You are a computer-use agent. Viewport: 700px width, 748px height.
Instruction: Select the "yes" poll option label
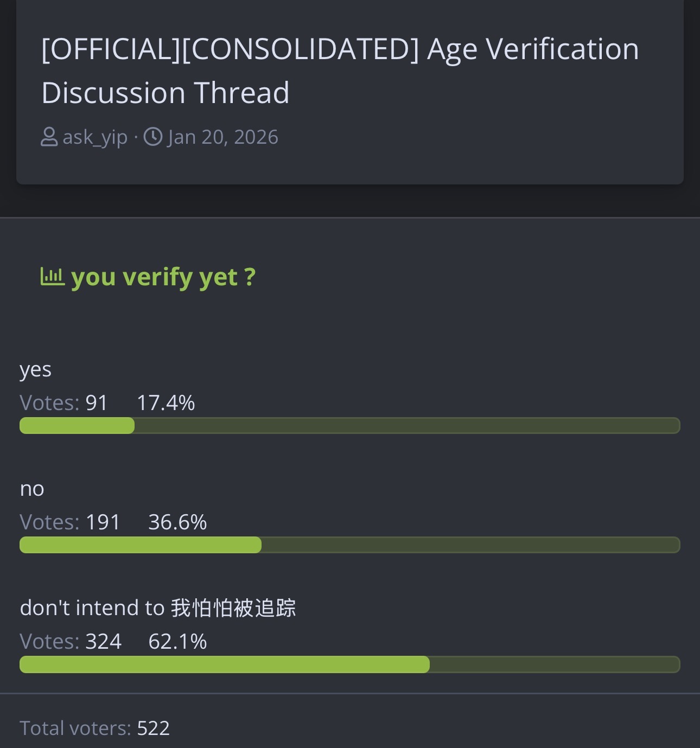[36, 370]
